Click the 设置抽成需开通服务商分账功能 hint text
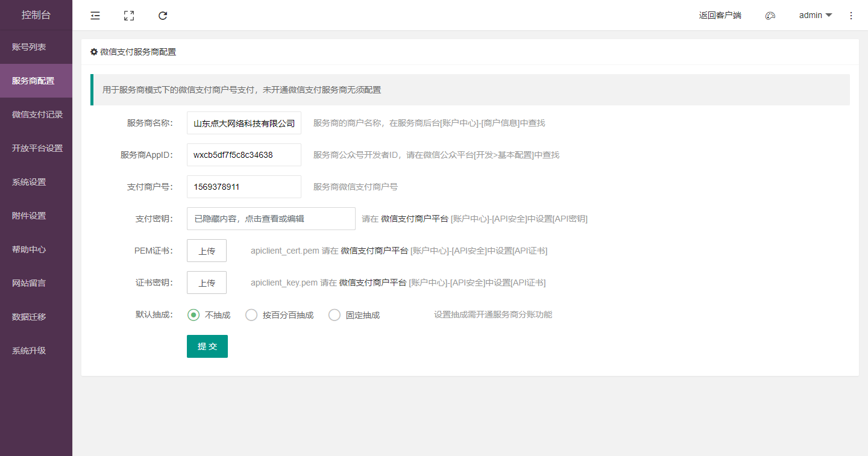868x456 pixels. (x=493, y=314)
